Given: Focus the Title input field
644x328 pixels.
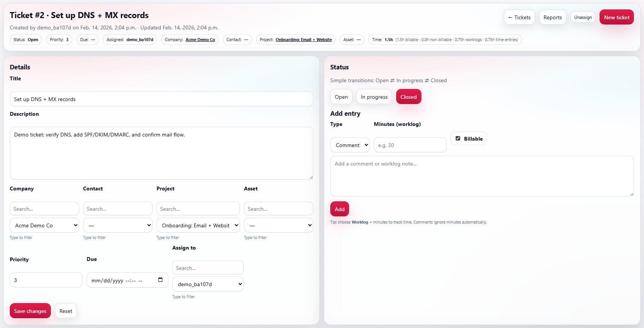Looking at the screenshot, I should click(161, 99).
